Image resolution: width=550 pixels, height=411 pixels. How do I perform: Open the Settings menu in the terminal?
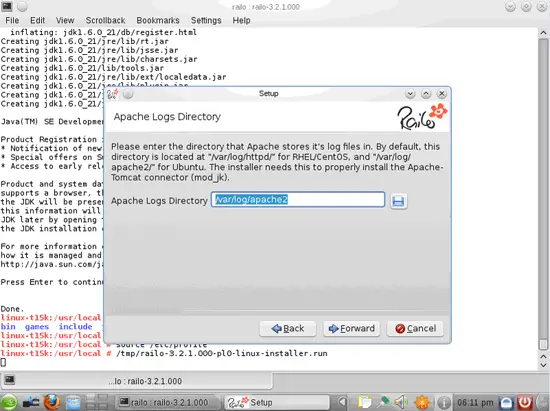pos(206,20)
